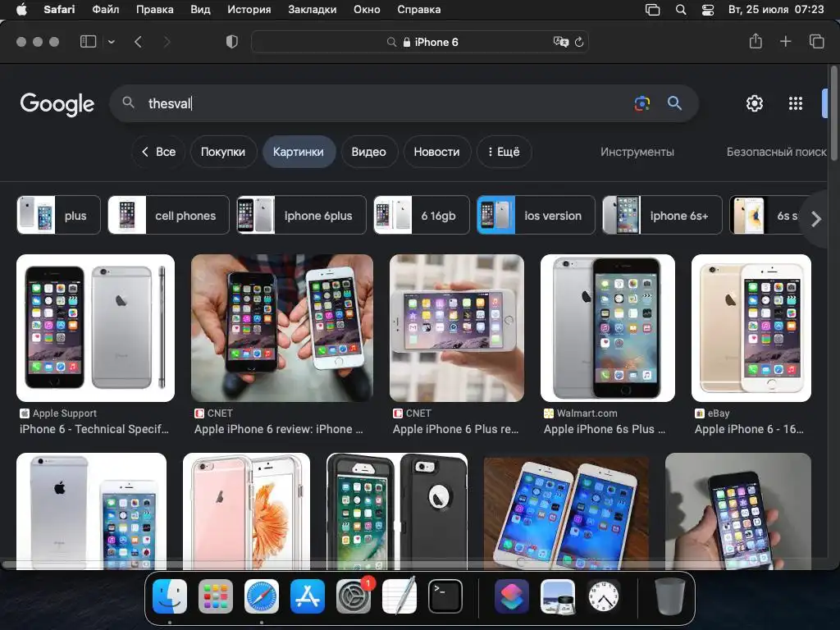Open Apple Support iPhone 6 image
The image size is (840, 630).
click(95, 328)
